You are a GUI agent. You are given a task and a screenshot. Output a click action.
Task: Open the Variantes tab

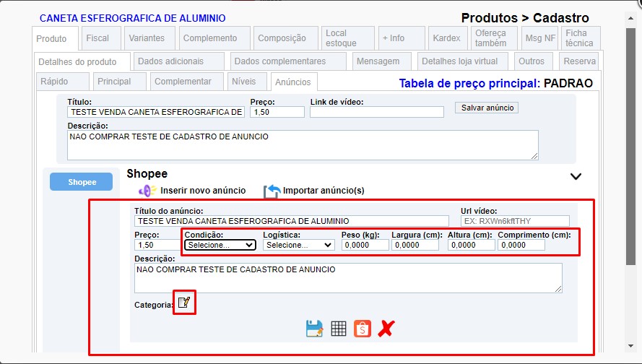[150, 38]
